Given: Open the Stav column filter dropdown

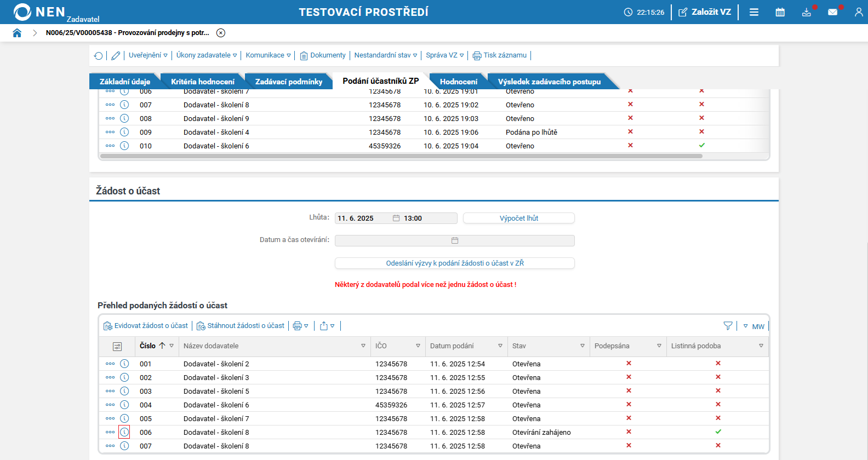Looking at the screenshot, I should tap(582, 346).
